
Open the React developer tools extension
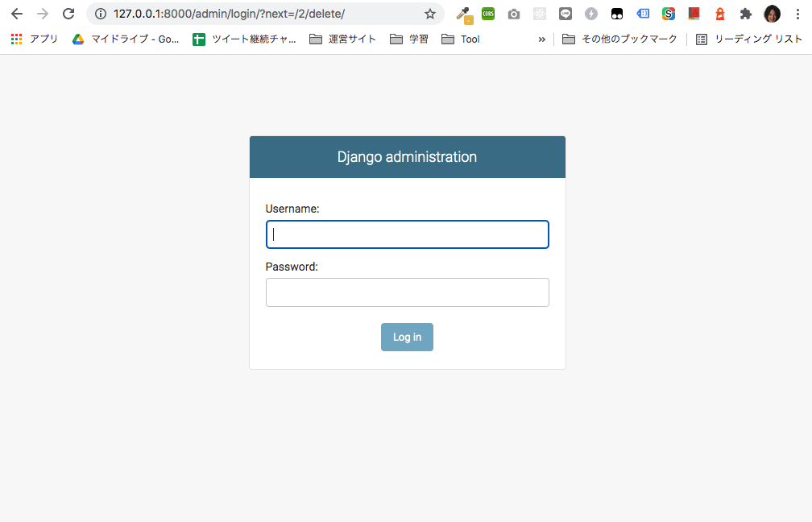coord(540,14)
